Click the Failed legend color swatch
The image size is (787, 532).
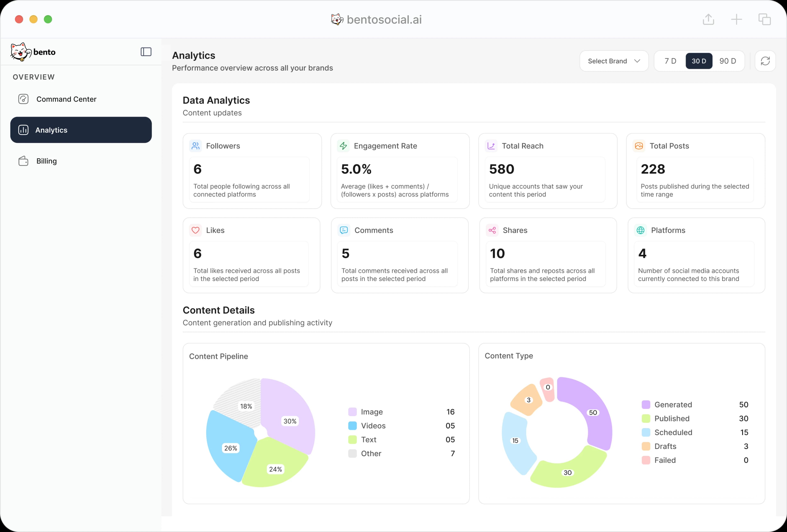(646, 460)
